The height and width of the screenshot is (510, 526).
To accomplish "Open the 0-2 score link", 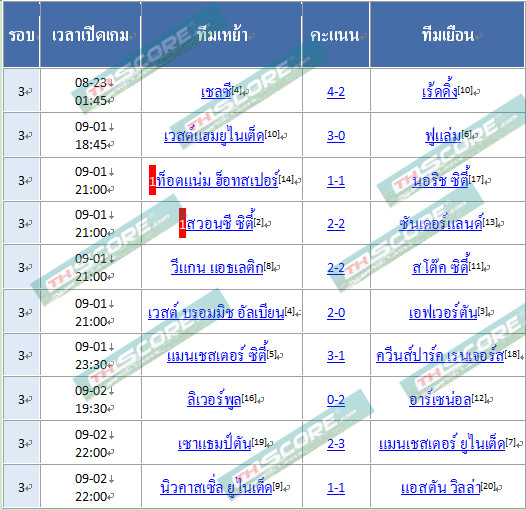I will click(336, 400).
